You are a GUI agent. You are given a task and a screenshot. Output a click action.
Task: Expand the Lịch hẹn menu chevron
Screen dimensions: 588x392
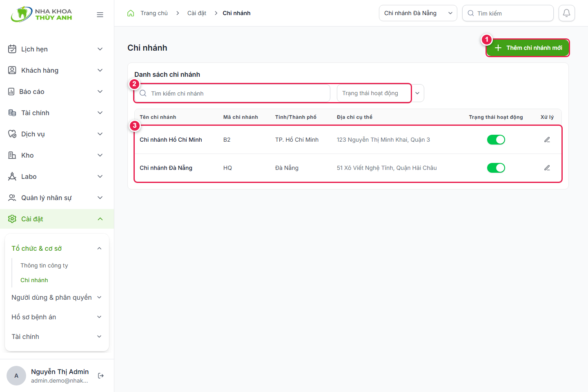click(x=100, y=49)
